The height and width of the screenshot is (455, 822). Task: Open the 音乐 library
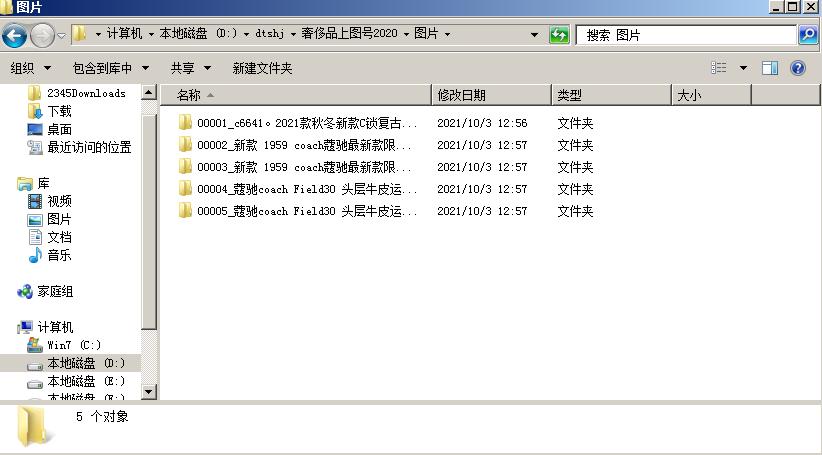click(x=59, y=255)
